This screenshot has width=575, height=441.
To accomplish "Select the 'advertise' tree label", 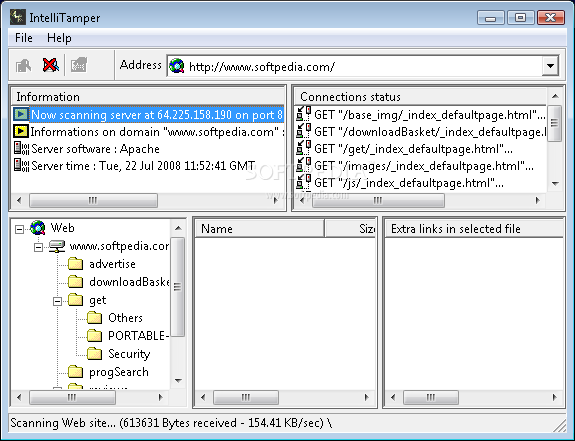I will [112, 264].
